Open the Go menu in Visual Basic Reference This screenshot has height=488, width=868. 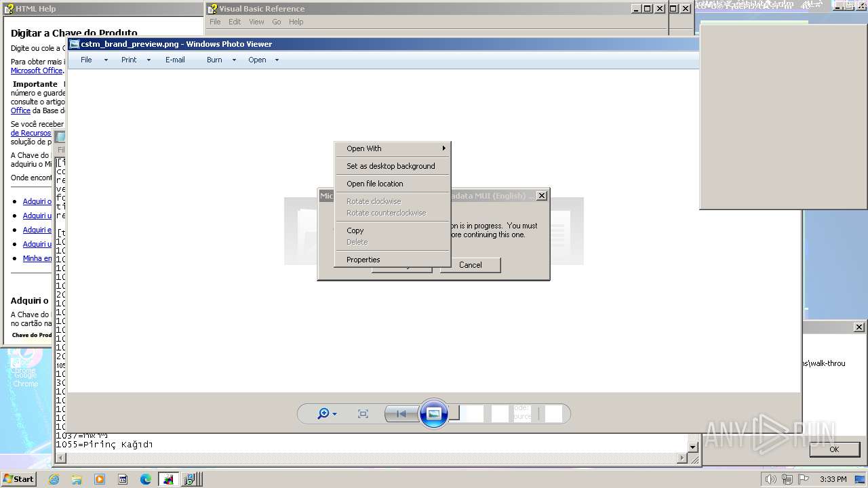[277, 22]
